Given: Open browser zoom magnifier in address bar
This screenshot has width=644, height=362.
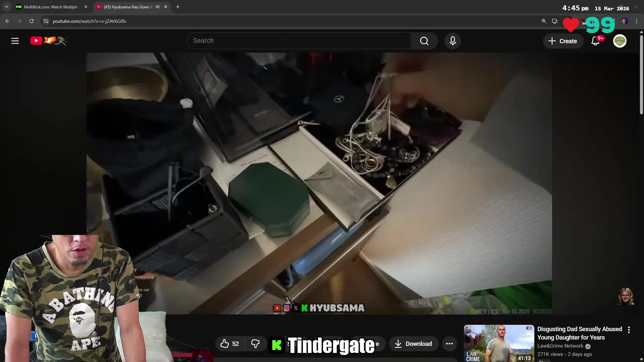Looking at the screenshot, I should click(x=544, y=21).
